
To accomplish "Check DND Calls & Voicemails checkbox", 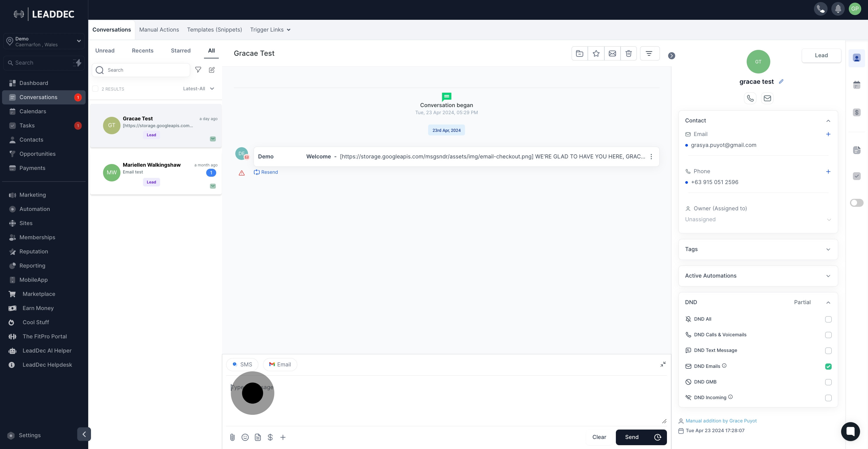I will pos(828,335).
